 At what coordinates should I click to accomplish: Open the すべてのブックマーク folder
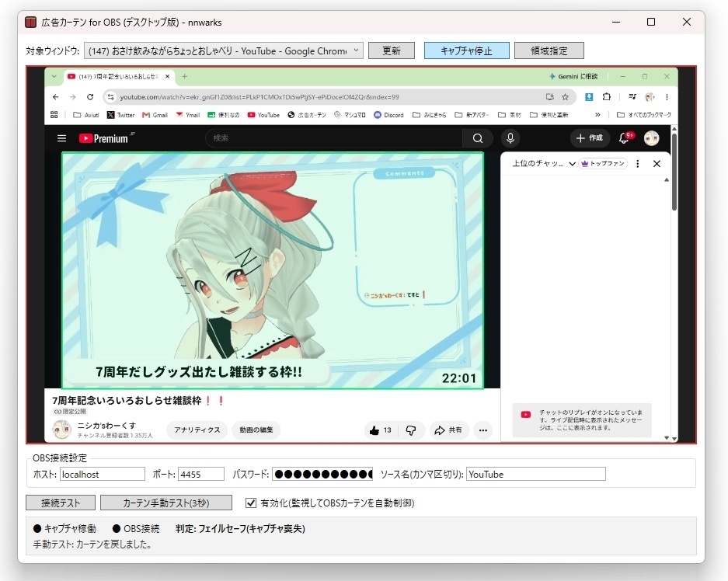643,115
